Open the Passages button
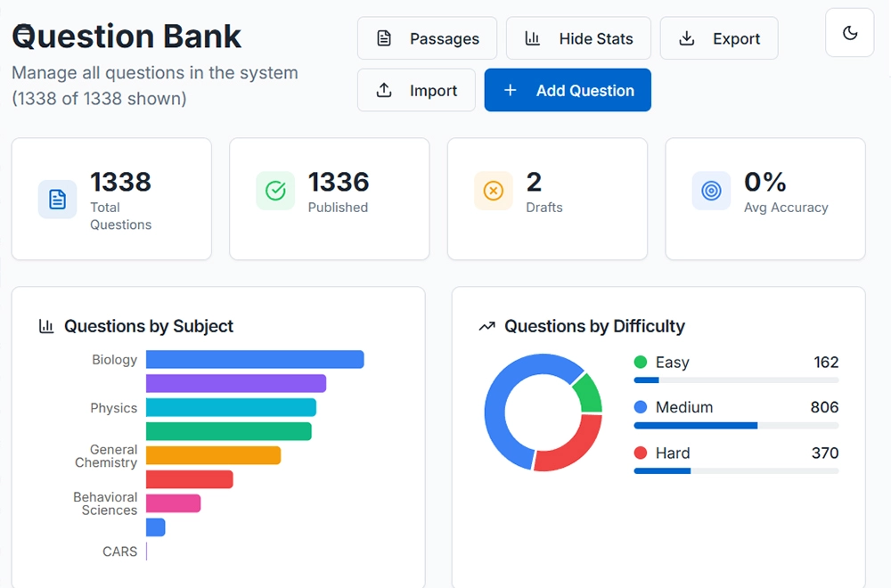This screenshot has height=588, width=891. click(427, 38)
